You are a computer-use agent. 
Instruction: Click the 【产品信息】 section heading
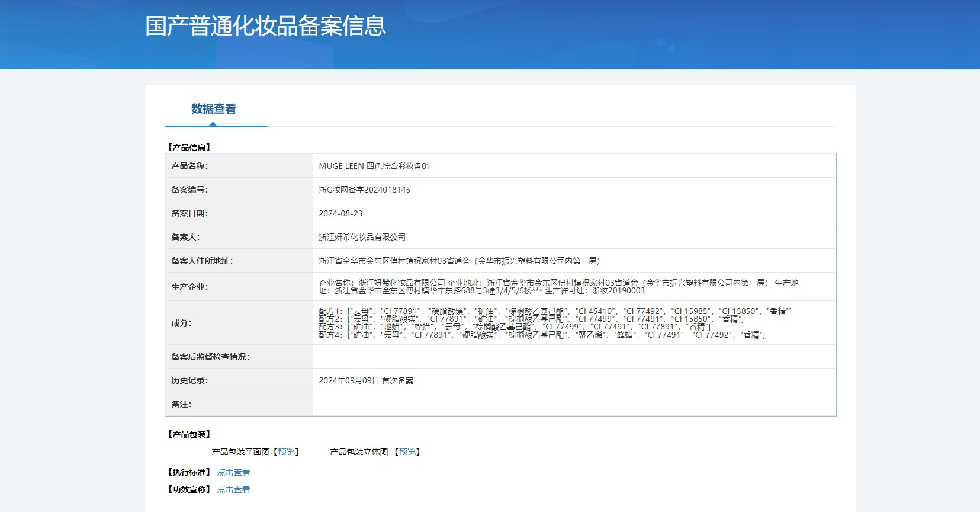click(189, 148)
